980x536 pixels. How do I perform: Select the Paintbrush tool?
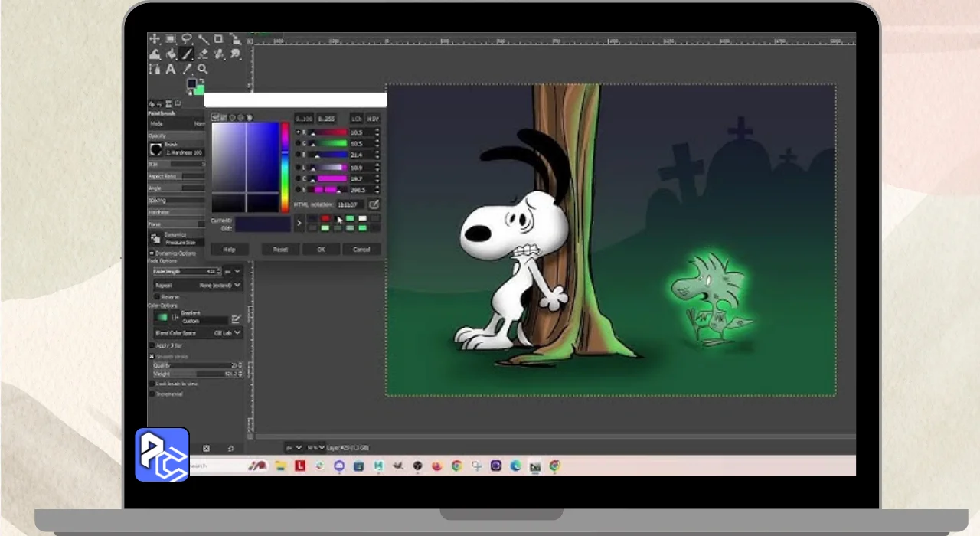point(186,54)
